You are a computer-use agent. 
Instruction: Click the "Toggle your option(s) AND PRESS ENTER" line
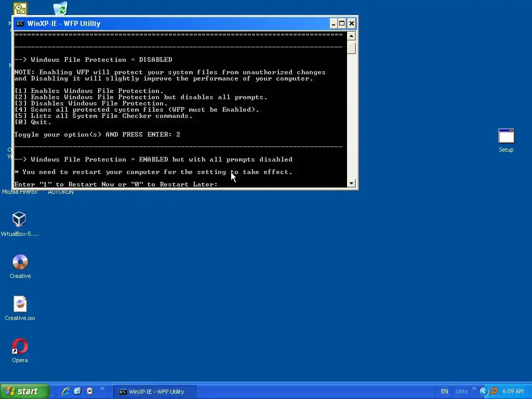97,135
